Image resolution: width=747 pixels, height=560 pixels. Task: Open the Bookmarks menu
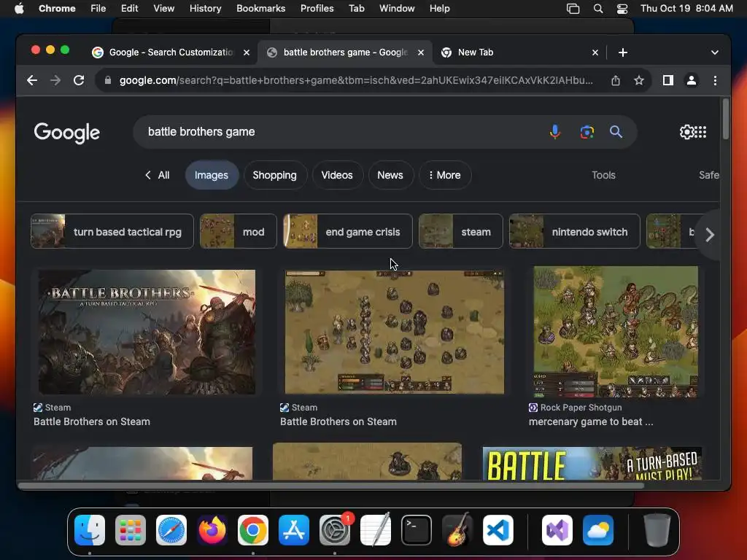tap(260, 9)
